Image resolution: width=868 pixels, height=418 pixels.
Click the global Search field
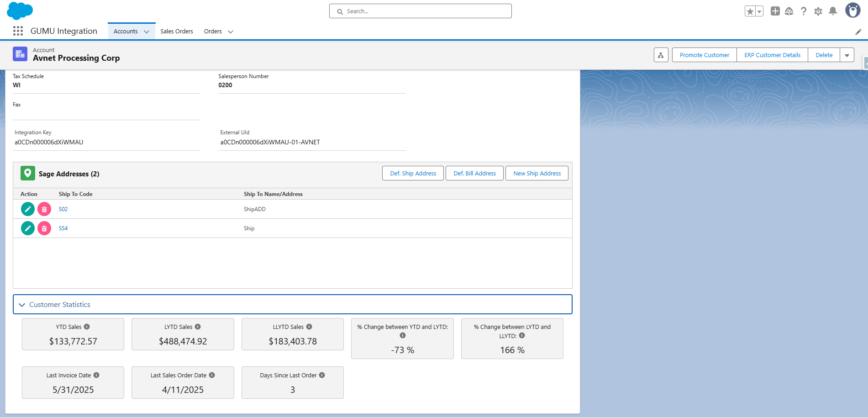(421, 11)
